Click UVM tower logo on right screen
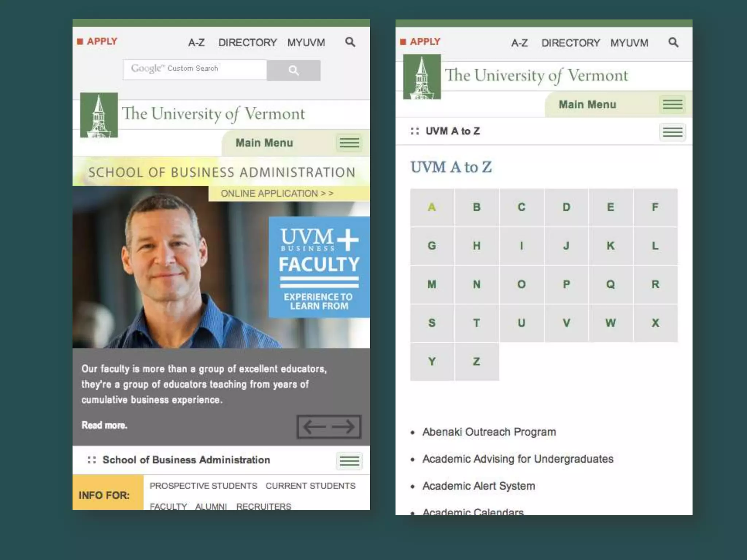 (422, 77)
